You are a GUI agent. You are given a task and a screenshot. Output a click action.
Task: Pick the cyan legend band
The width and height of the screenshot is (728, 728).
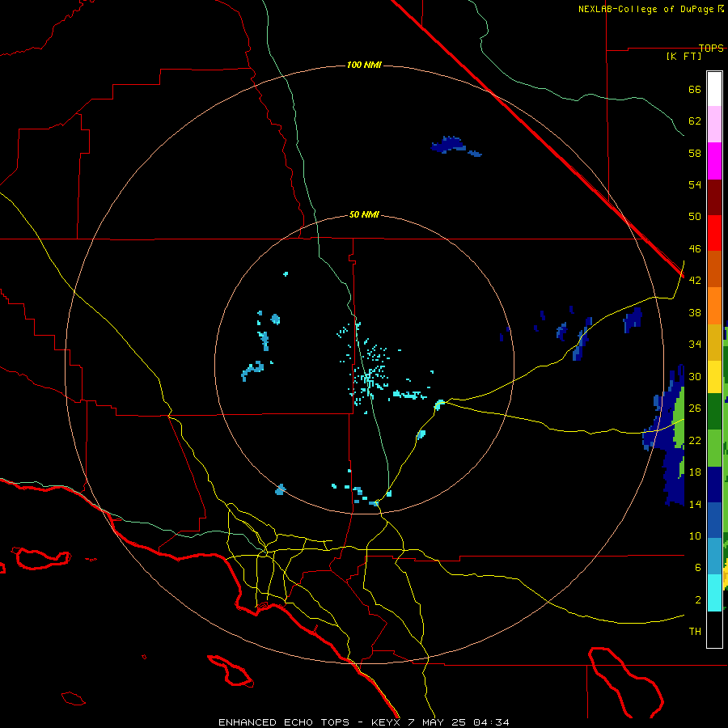pos(714,593)
